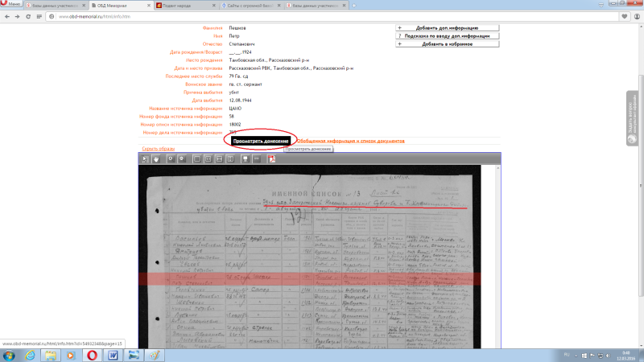Click the surname value 'Пешков'

click(237, 28)
